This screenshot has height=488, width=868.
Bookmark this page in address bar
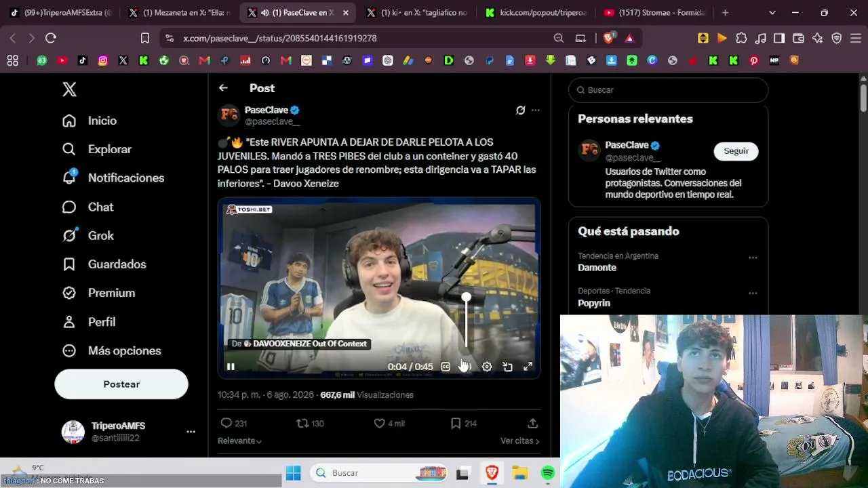145,39
